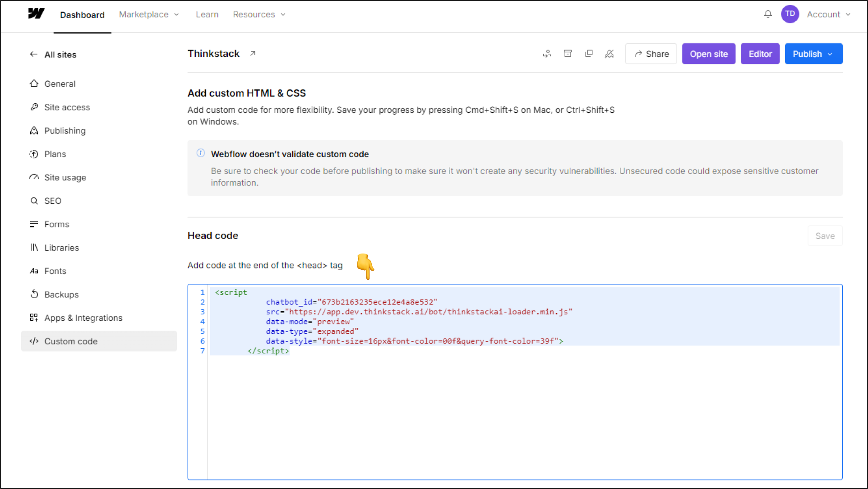Screen dimensions: 868x489
Task: Click the Backups restore icon
Action: point(34,294)
